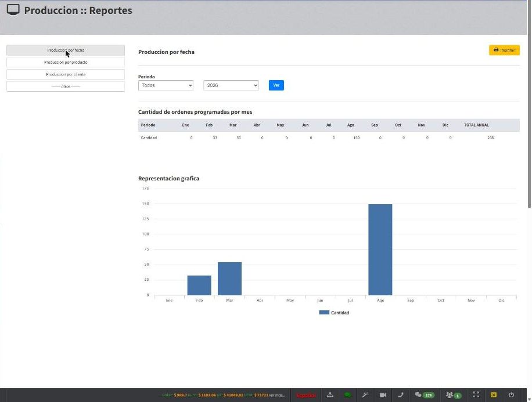Image resolution: width=532 pixels, height=402 pixels.
Task: Click the Feb quantity value 33
Action: 215,138
